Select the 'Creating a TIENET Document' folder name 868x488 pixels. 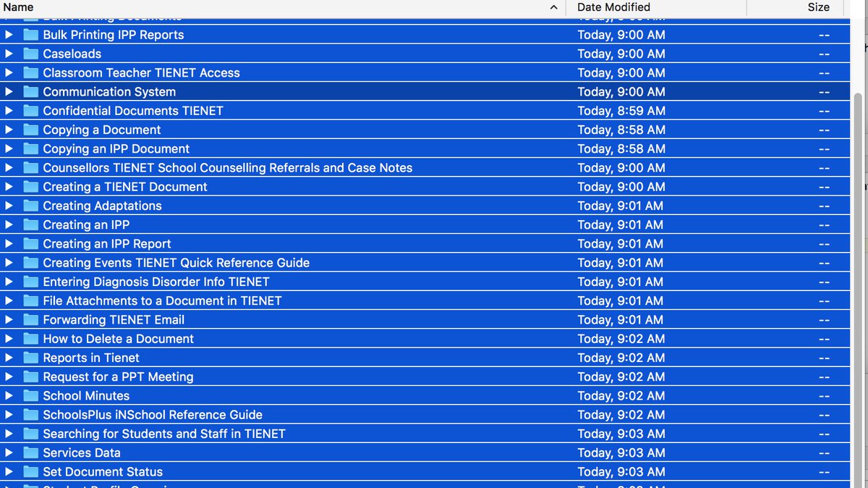[125, 187]
